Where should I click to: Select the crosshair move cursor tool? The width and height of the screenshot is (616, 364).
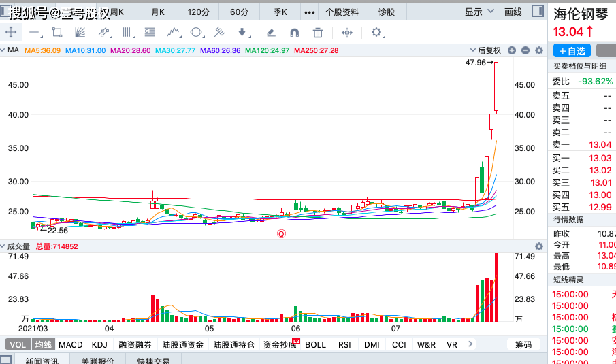(12, 32)
